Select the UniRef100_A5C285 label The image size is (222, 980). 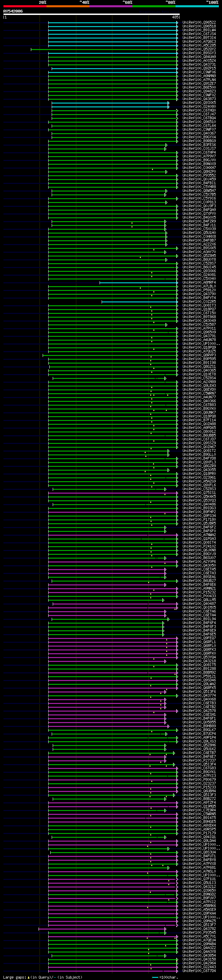point(199,45)
